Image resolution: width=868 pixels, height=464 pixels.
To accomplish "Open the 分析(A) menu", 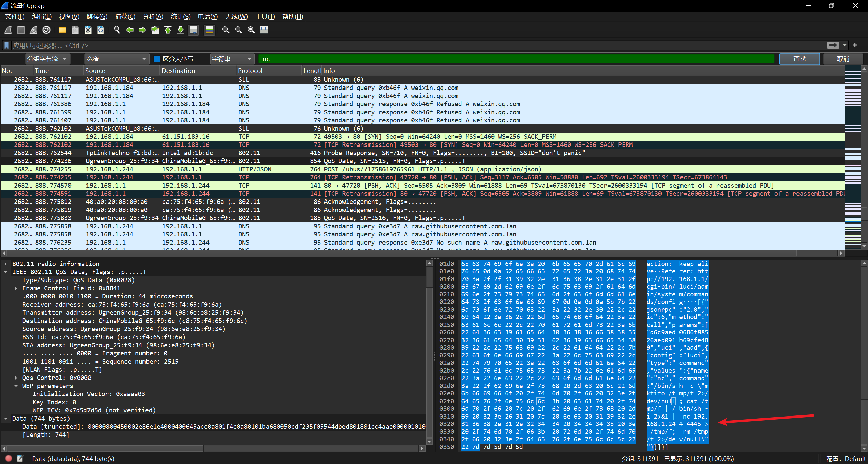I will tap(153, 17).
